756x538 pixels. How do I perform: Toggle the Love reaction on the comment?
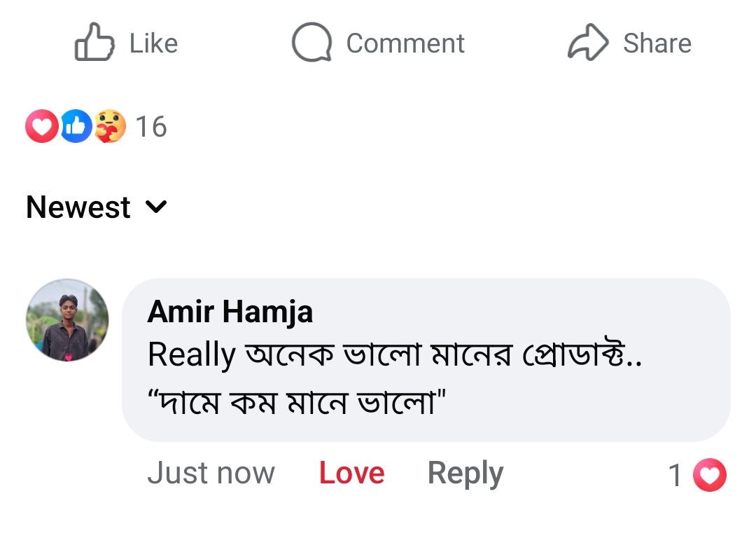pos(351,473)
